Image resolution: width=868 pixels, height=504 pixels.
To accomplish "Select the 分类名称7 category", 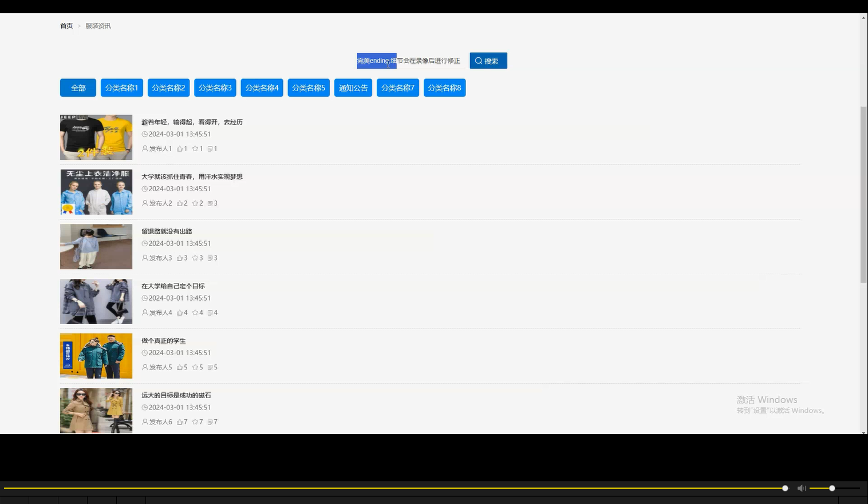I will (x=398, y=88).
